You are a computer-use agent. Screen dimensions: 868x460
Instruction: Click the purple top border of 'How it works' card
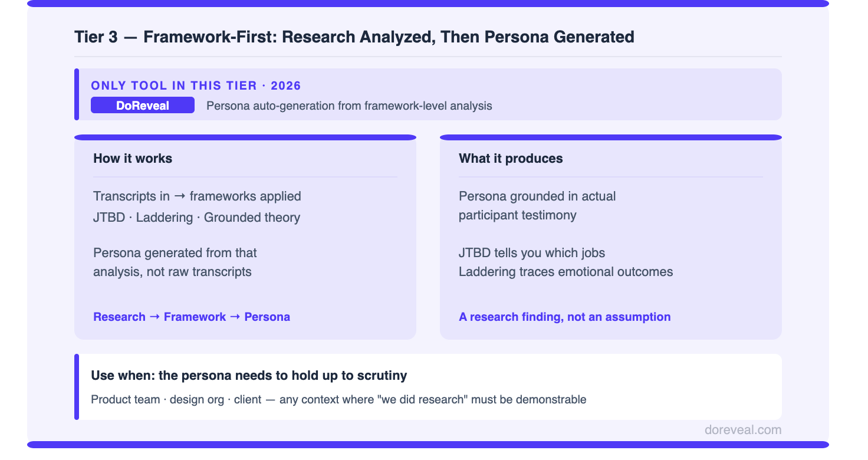click(245, 137)
